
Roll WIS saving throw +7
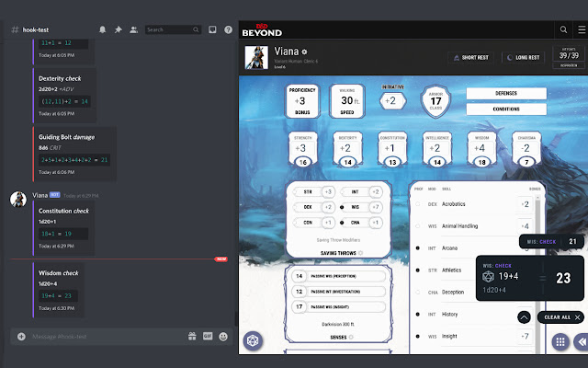pos(376,207)
